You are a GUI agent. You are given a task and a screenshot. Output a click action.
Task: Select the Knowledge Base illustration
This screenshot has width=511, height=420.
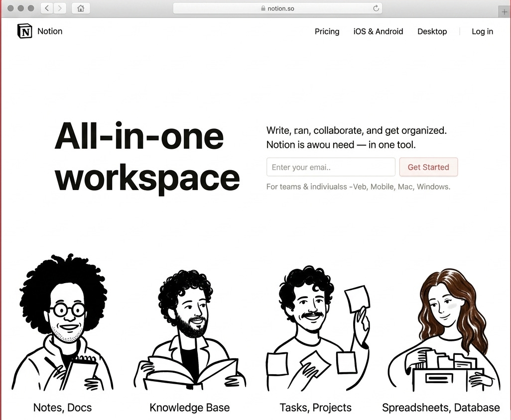(190, 329)
